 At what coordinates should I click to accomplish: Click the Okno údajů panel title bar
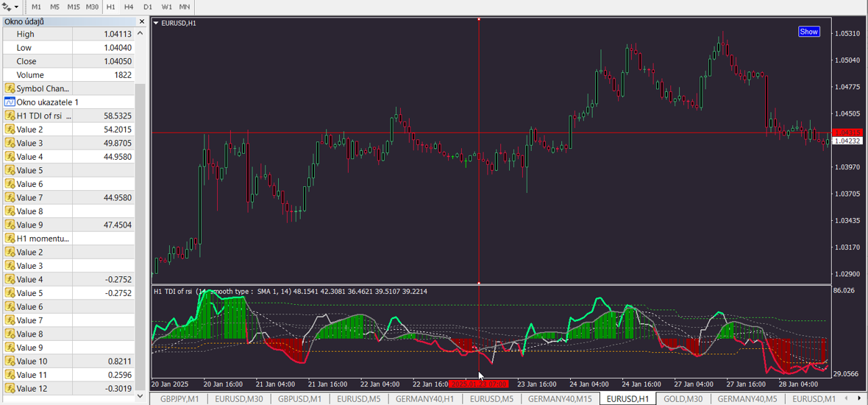[x=69, y=21]
